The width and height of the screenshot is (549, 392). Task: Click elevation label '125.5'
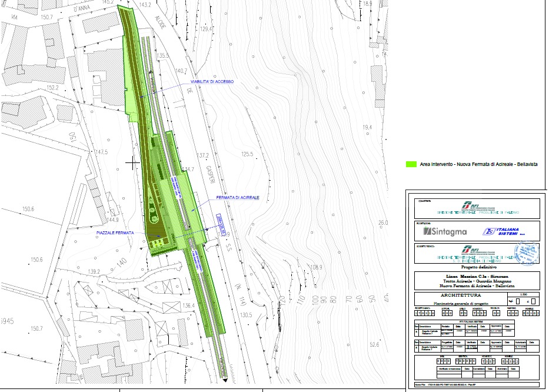point(247,154)
